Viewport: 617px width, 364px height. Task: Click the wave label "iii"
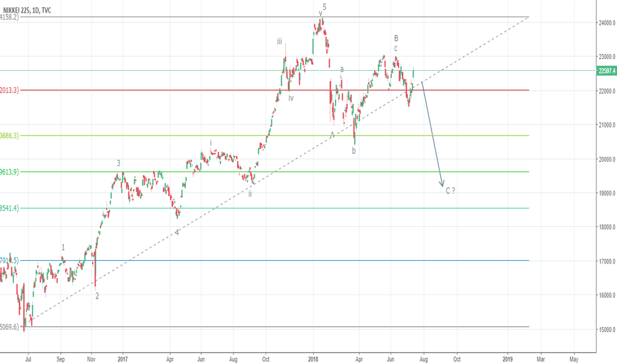(x=279, y=41)
